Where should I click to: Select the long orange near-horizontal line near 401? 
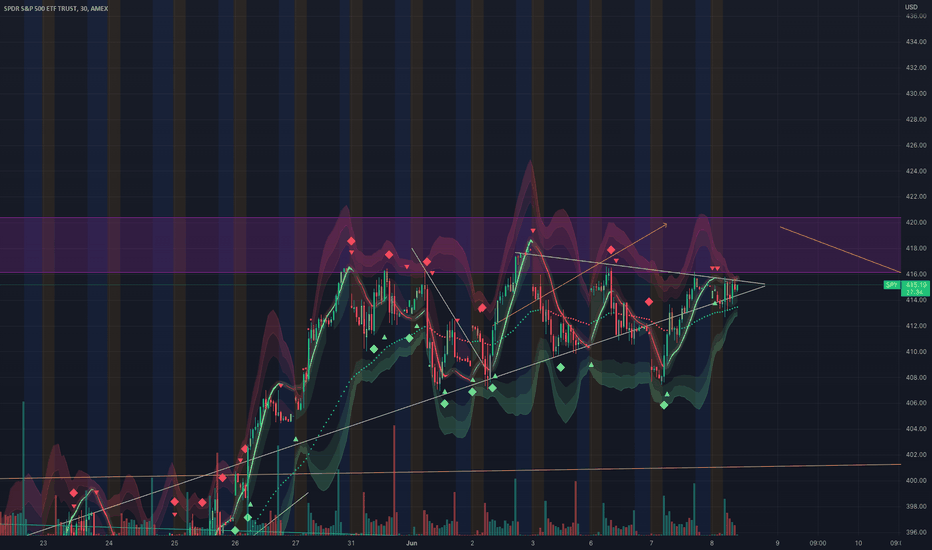pos(450,472)
